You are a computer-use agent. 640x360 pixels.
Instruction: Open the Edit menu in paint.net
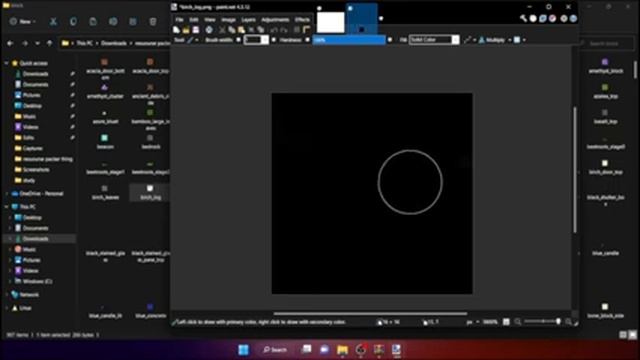[193, 20]
